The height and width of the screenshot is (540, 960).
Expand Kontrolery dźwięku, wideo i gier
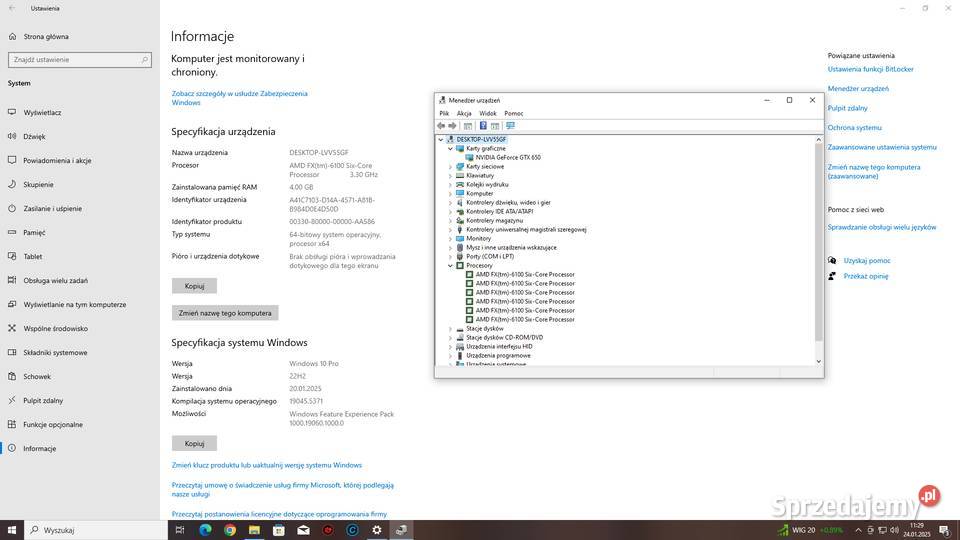451,203
